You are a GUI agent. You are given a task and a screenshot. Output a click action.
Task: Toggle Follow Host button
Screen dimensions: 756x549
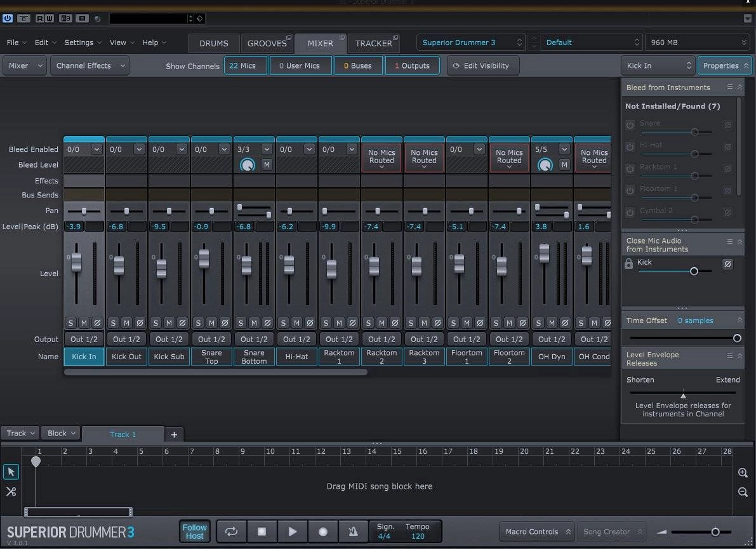(x=194, y=531)
